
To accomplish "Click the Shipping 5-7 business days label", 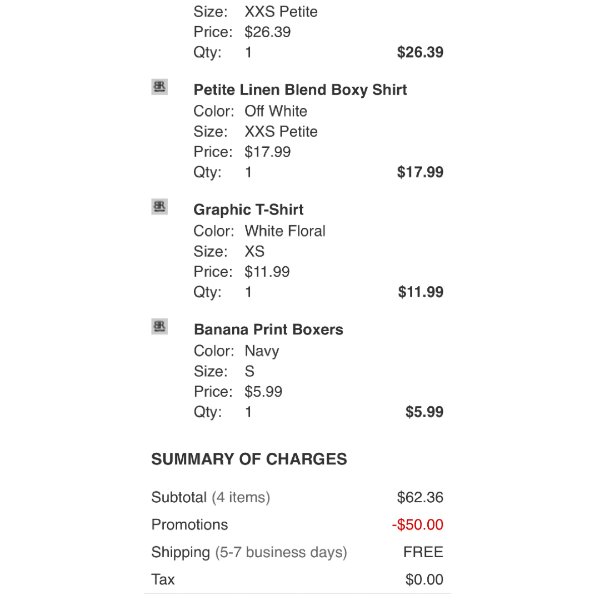I will pos(249,552).
